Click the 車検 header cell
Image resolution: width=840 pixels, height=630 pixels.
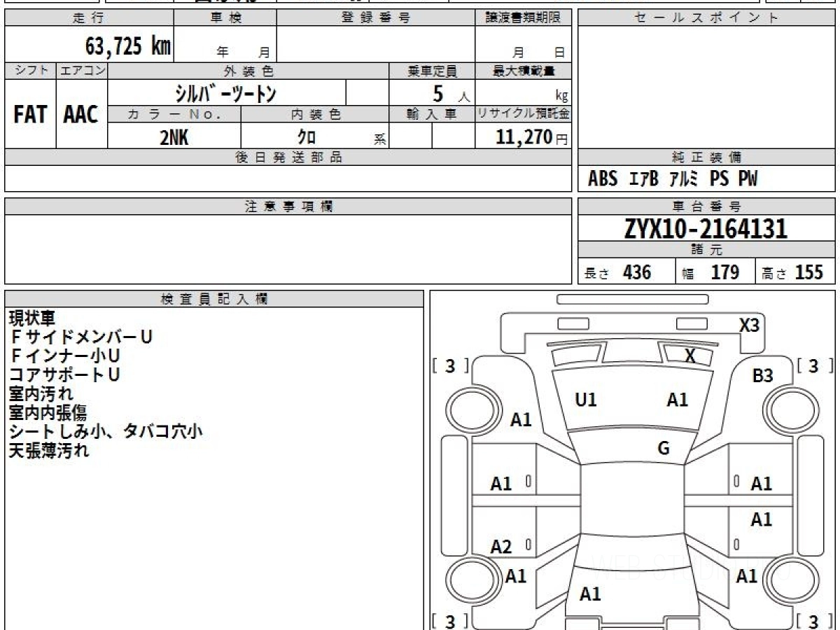(x=225, y=18)
